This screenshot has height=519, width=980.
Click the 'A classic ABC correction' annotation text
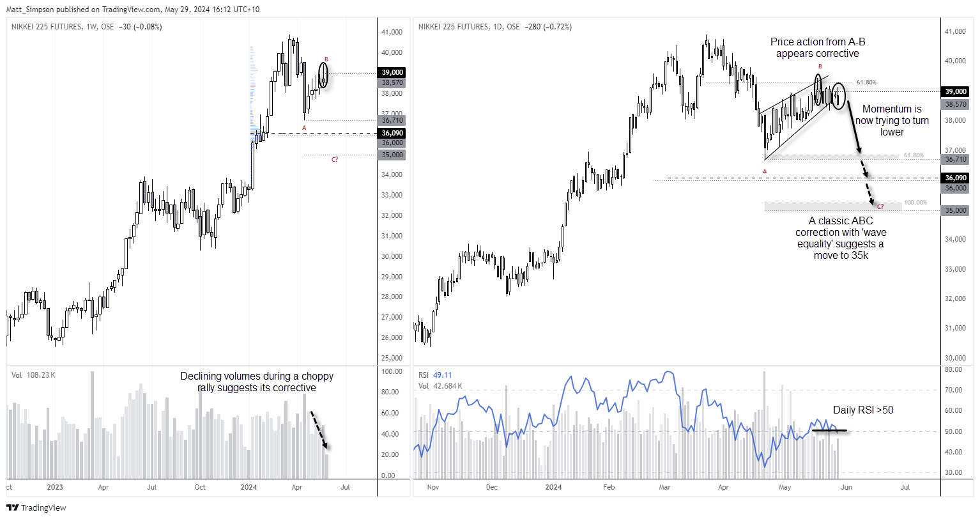[x=841, y=238]
